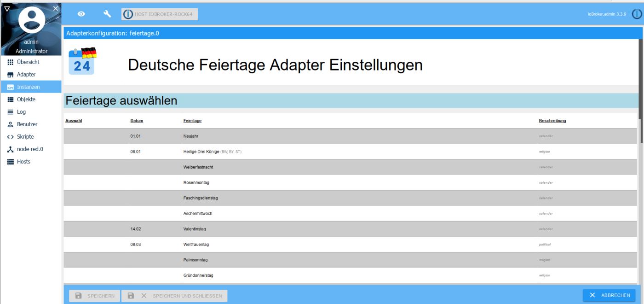Select the HOST IOBROKER-ROCK64 button
The width and height of the screenshot is (644, 304).
pyautogui.click(x=160, y=14)
